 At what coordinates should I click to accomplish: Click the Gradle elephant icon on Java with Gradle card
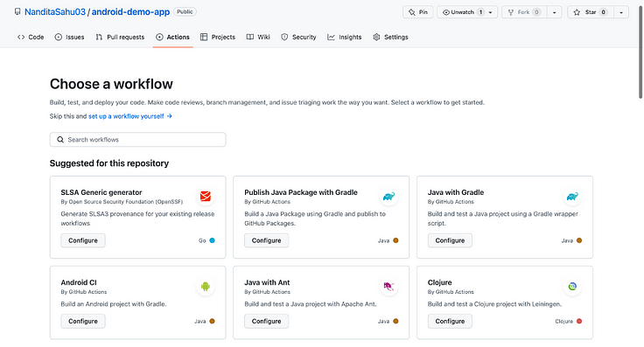[x=572, y=197]
